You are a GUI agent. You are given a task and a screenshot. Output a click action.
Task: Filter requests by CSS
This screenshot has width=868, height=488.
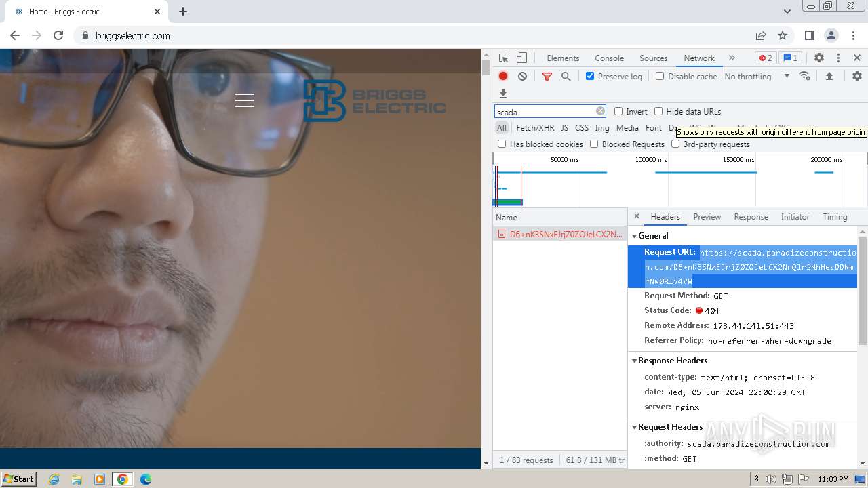(582, 128)
